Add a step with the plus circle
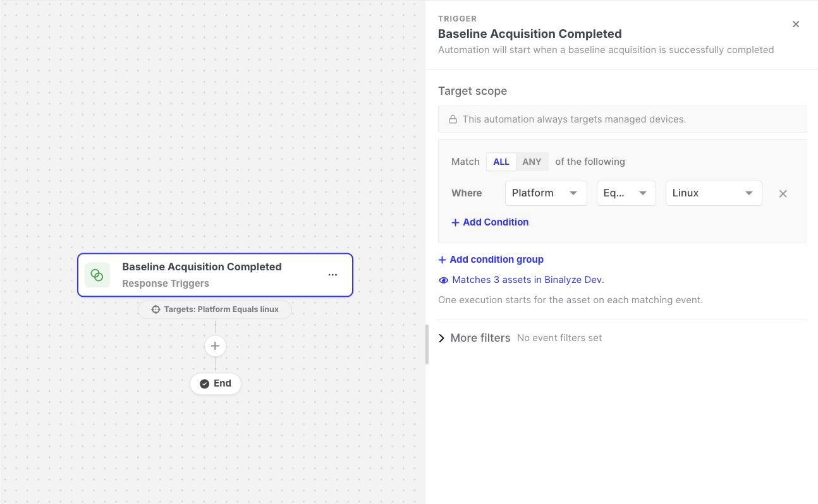818x504 pixels. pos(216,346)
